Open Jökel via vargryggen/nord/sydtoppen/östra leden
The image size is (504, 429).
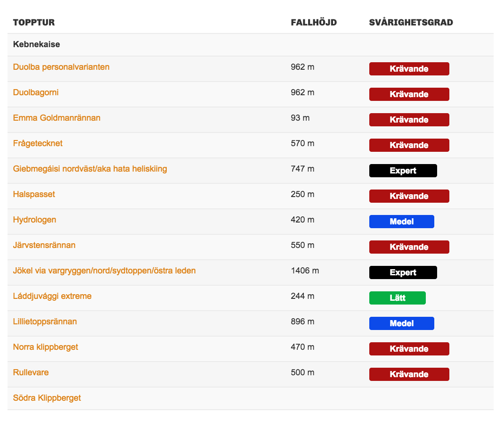104,271
